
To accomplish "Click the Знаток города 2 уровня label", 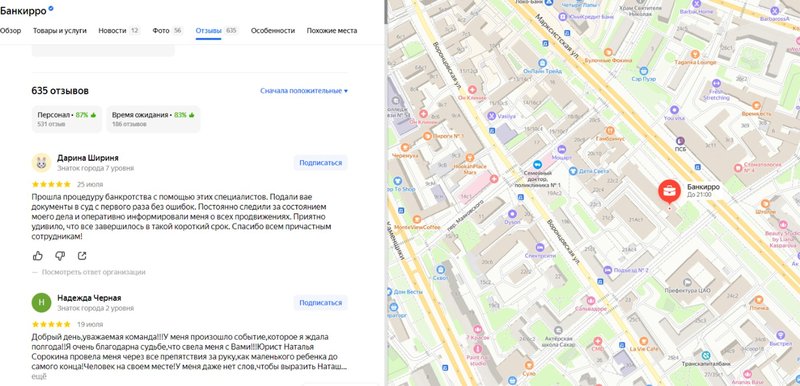I will tap(95, 308).
